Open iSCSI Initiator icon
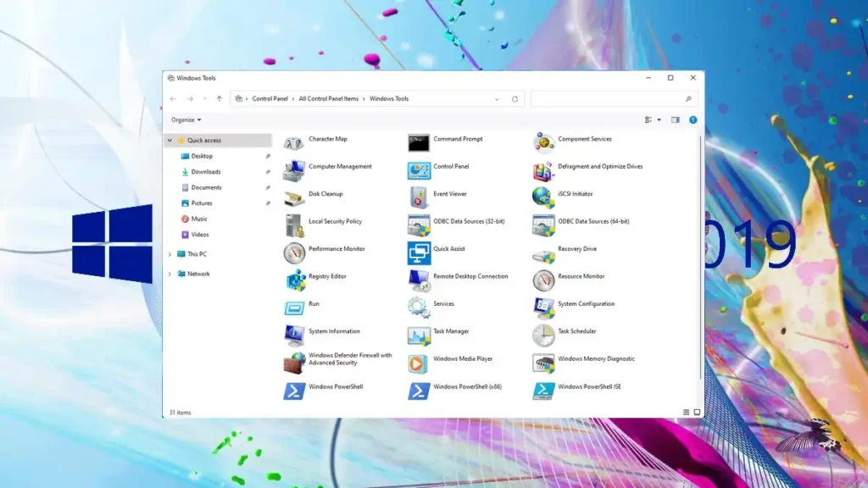The width and height of the screenshot is (868, 488). (x=543, y=198)
